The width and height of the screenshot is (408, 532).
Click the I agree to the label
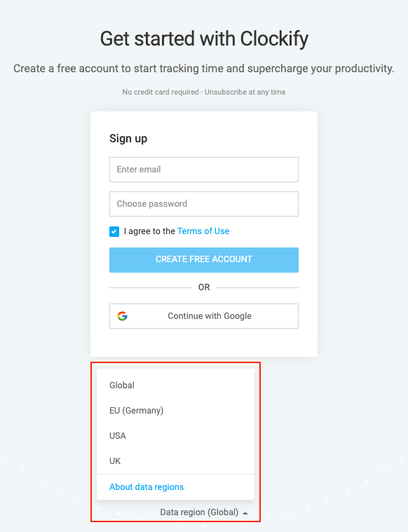click(149, 231)
